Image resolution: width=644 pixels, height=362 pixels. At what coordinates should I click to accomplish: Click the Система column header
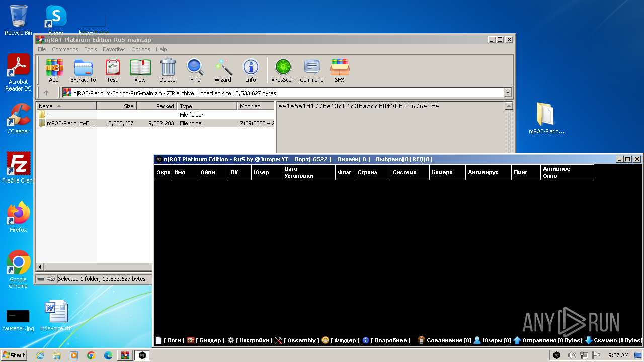410,172
